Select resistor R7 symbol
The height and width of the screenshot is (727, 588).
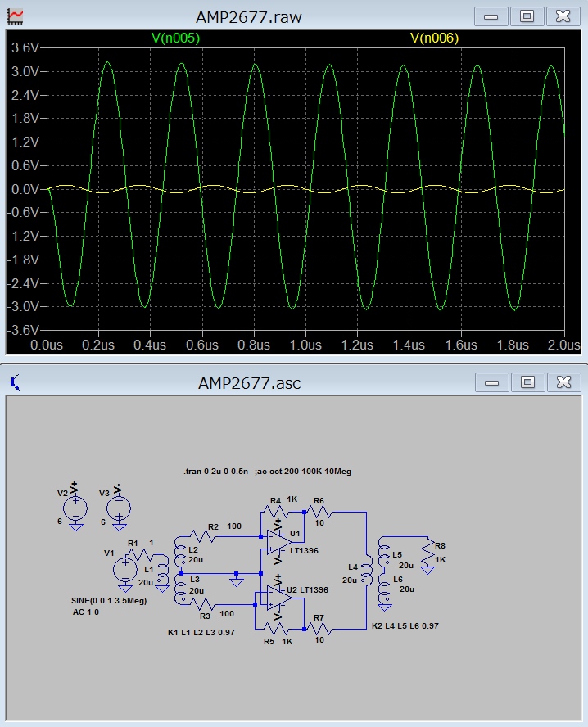click(x=319, y=629)
